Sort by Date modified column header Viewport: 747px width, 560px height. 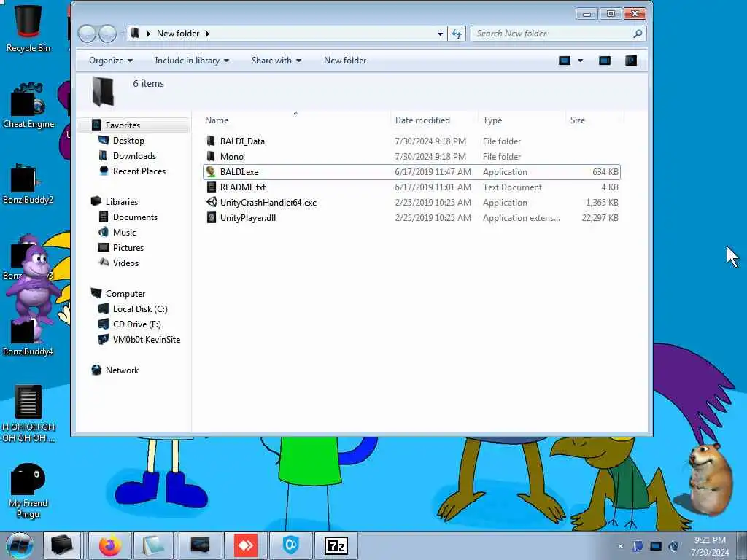[422, 120]
